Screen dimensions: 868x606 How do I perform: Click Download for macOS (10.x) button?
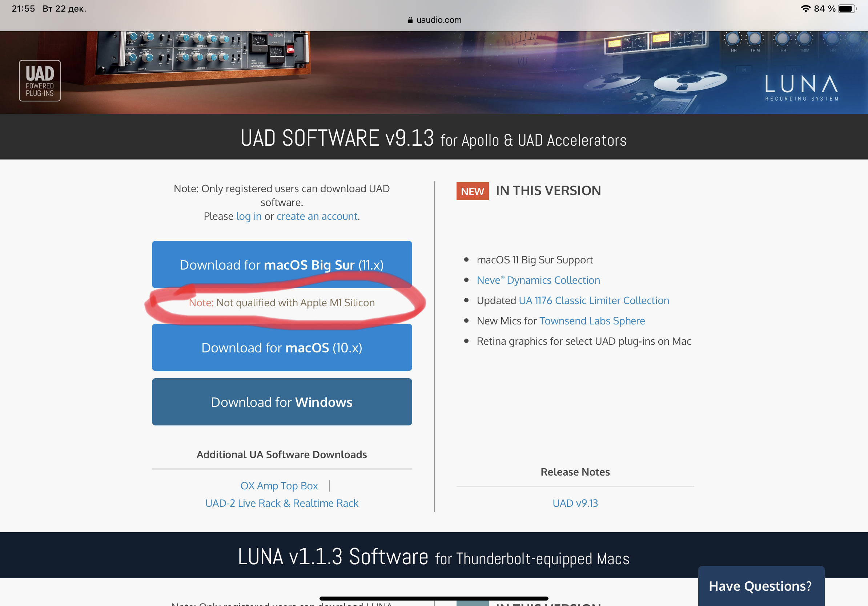(x=282, y=348)
